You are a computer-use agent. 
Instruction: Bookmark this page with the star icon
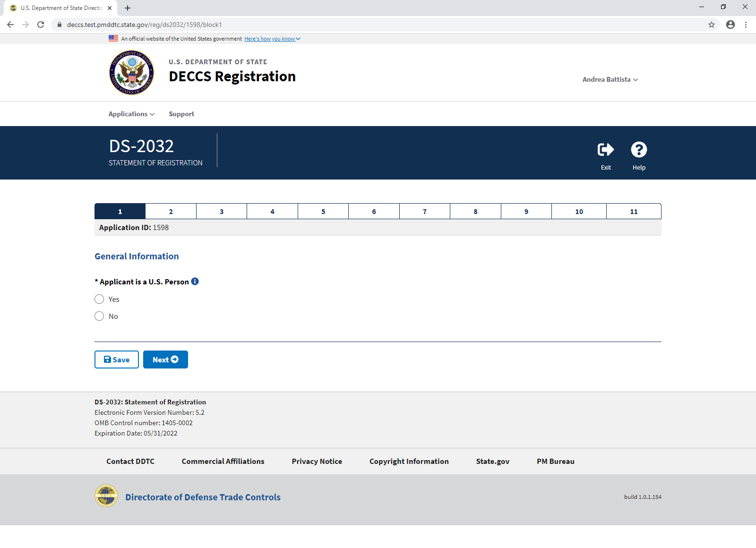711,25
